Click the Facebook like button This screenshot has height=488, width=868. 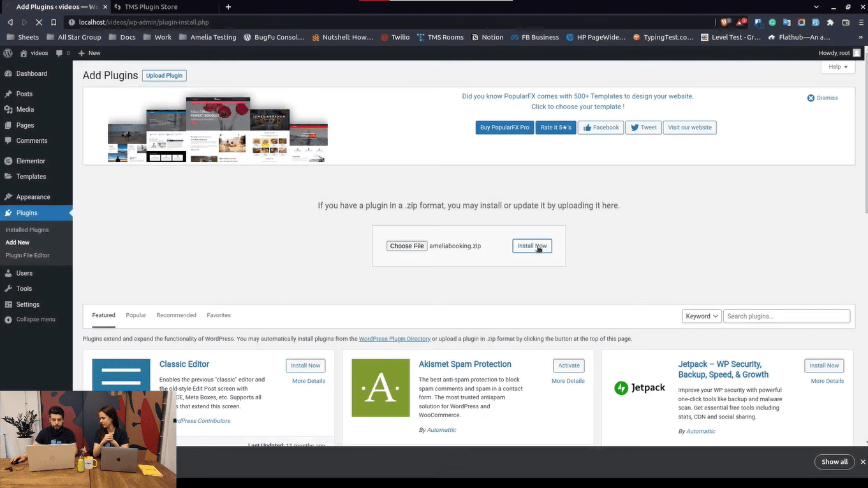tap(601, 128)
